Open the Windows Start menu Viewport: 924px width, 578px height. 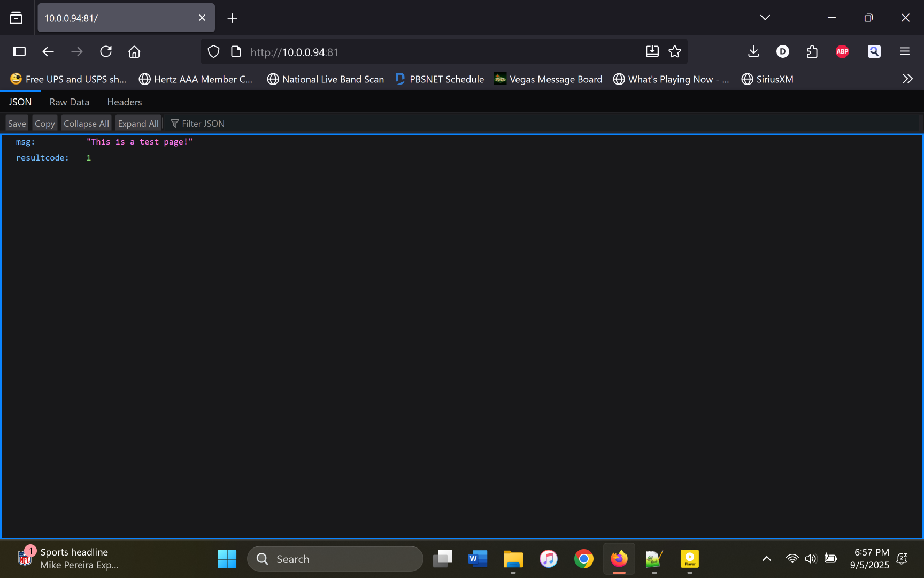pyautogui.click(x=227, y=559)
